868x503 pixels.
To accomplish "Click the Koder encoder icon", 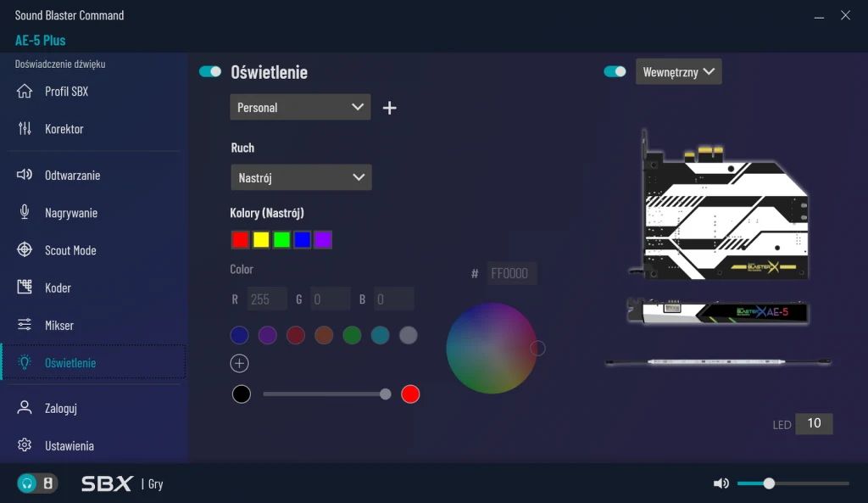I will (25, 288).
